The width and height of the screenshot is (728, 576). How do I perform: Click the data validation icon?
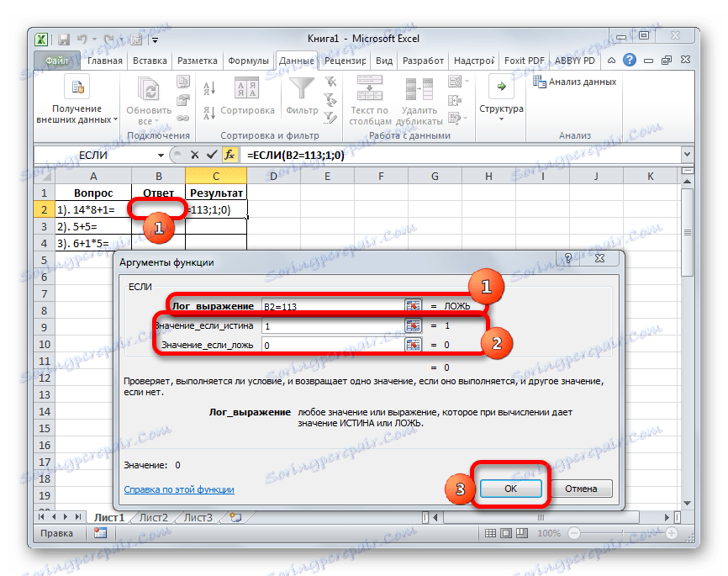point(455,82)
